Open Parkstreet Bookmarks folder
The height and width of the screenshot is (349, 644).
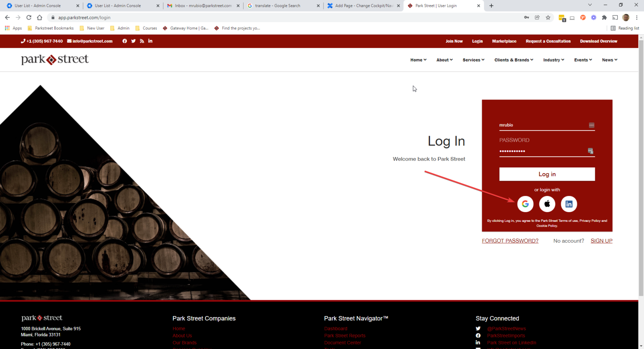click(x=51, y=28)
